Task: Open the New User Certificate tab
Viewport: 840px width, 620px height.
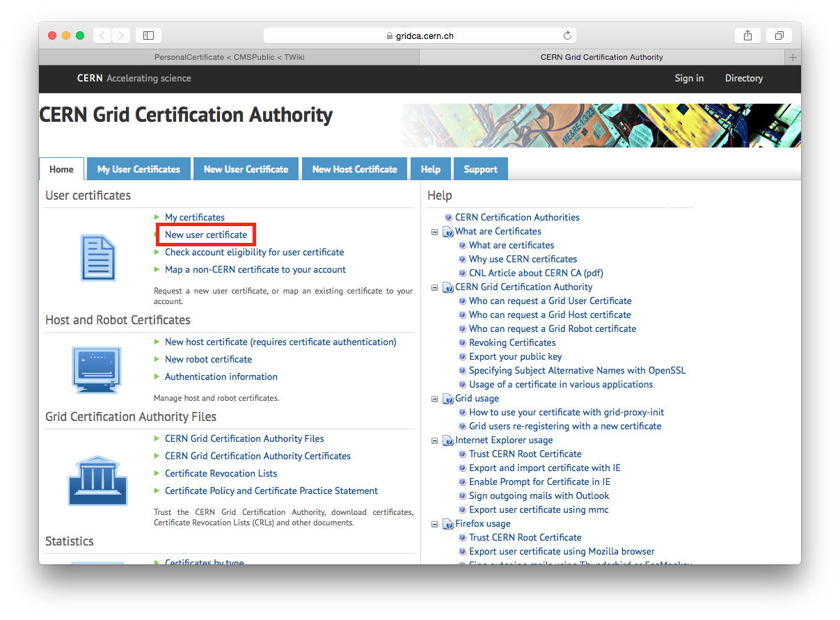Action: point(246,169)
